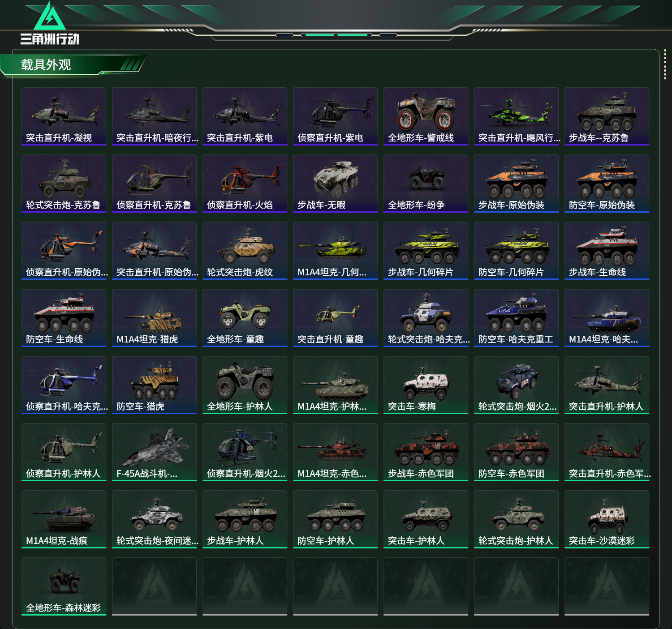The image size is (672, 629).
Task: Choose the 步战车-无暇 white vehicle
Action: coord(336,184)
